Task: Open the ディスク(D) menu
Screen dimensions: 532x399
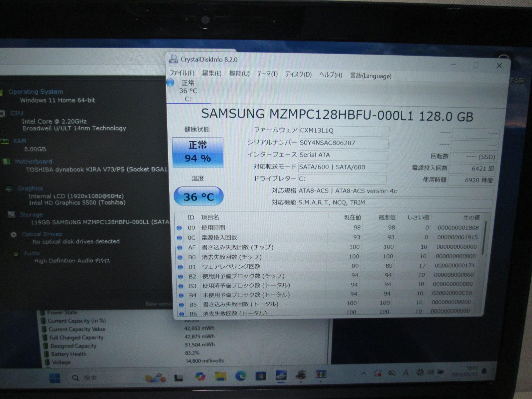Action: (299, 74)
